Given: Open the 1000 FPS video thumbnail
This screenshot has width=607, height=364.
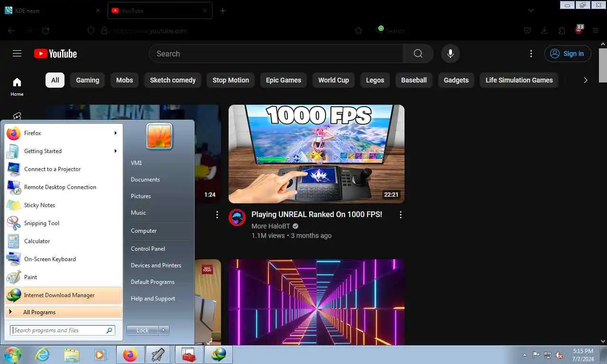Looking at the screenshot, I should tap(316, 154).
